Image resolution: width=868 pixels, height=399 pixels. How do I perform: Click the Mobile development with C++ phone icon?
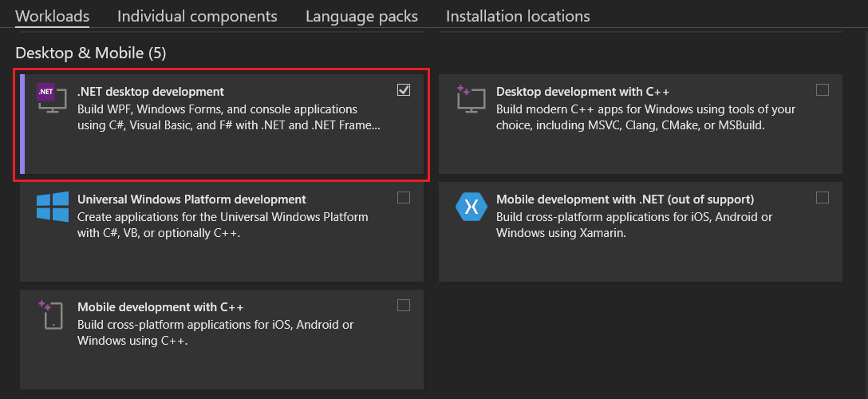(51, 314)
